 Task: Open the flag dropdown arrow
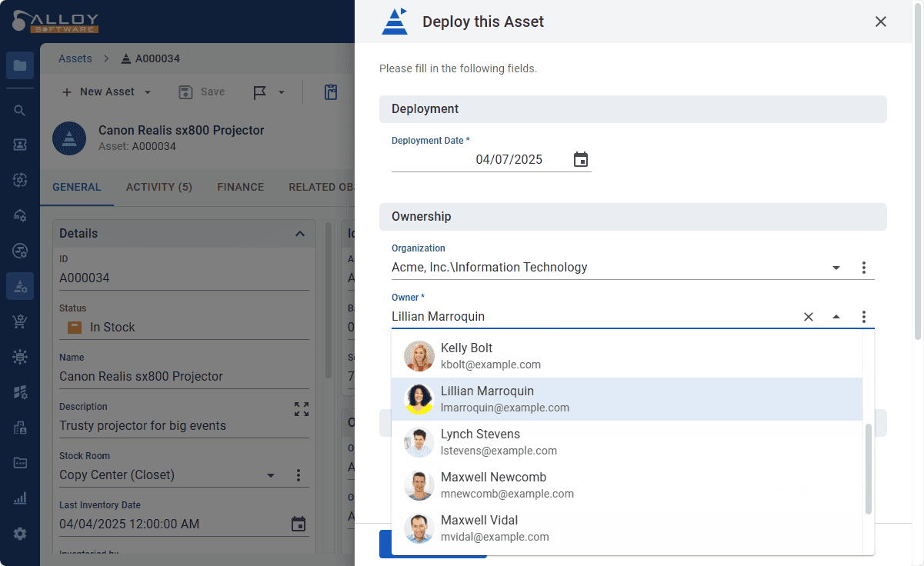point(281,92)
